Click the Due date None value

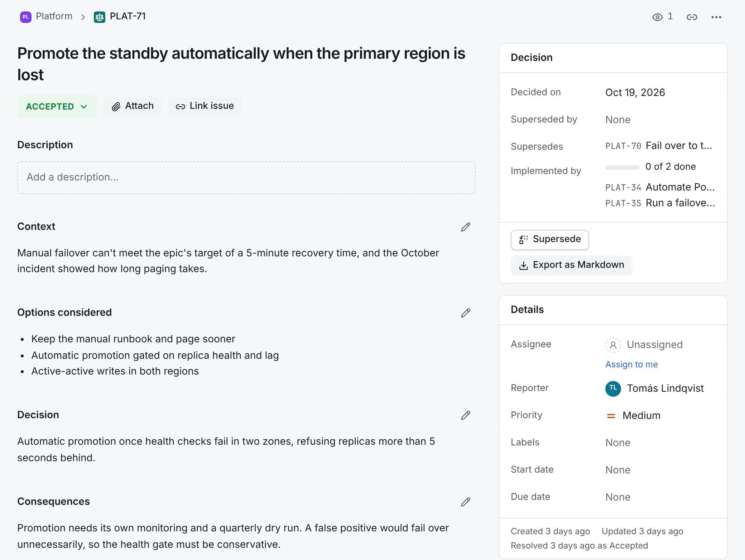(618, 497)
